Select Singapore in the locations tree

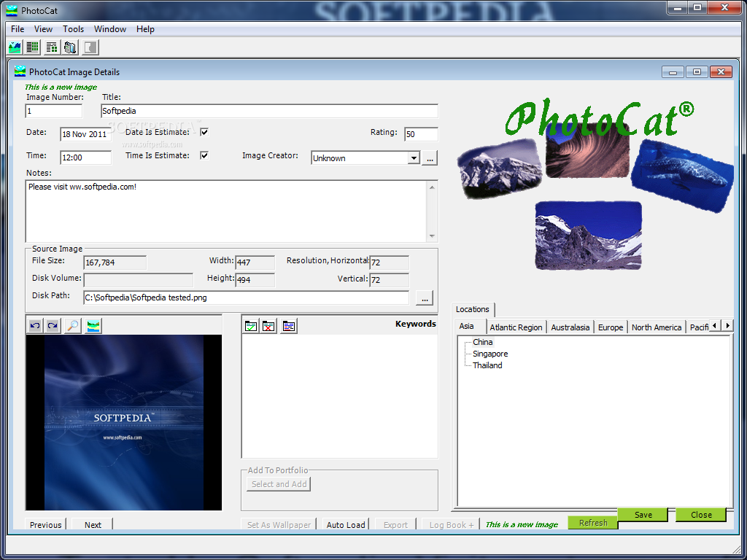coord(490,354)
